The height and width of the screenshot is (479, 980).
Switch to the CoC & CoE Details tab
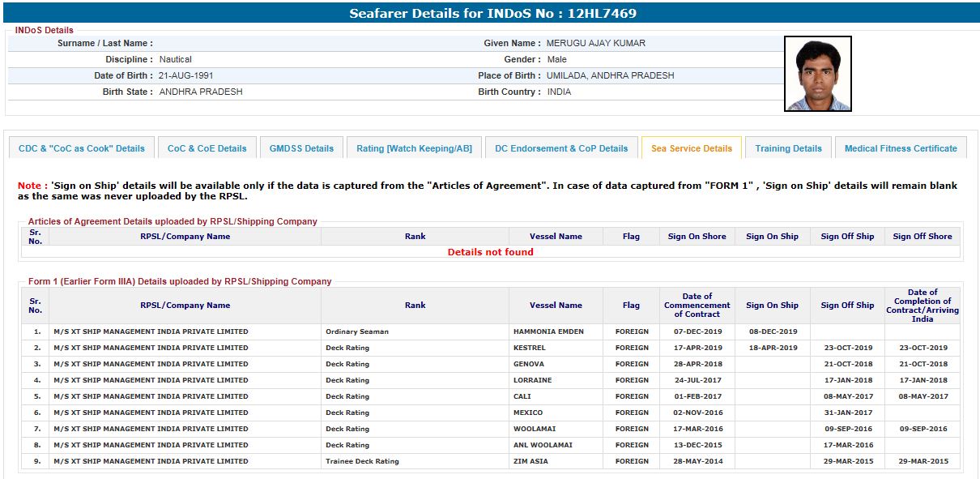pyautogui.click(x=207, y=148)
